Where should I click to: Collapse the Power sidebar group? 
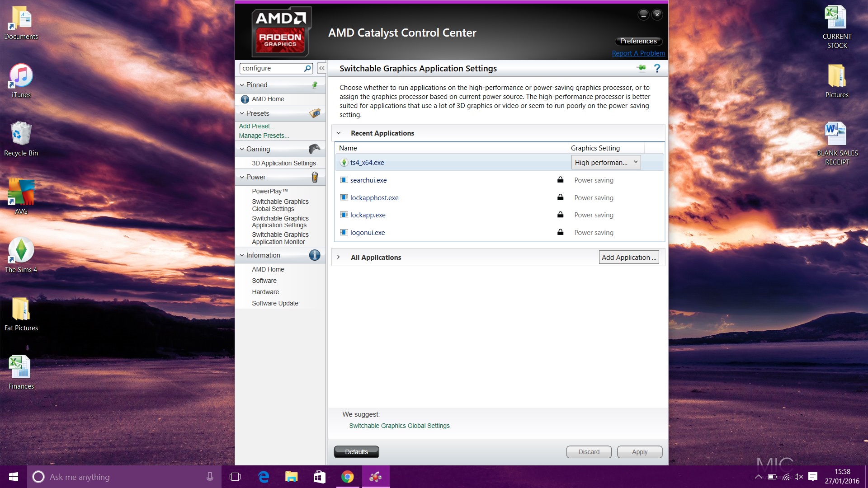[x=242, y=177]
